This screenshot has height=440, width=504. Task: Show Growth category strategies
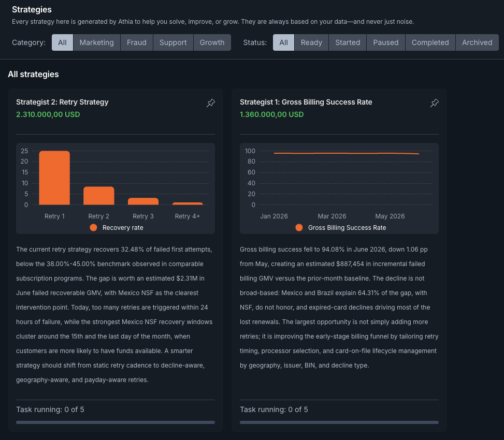[212, 42]
